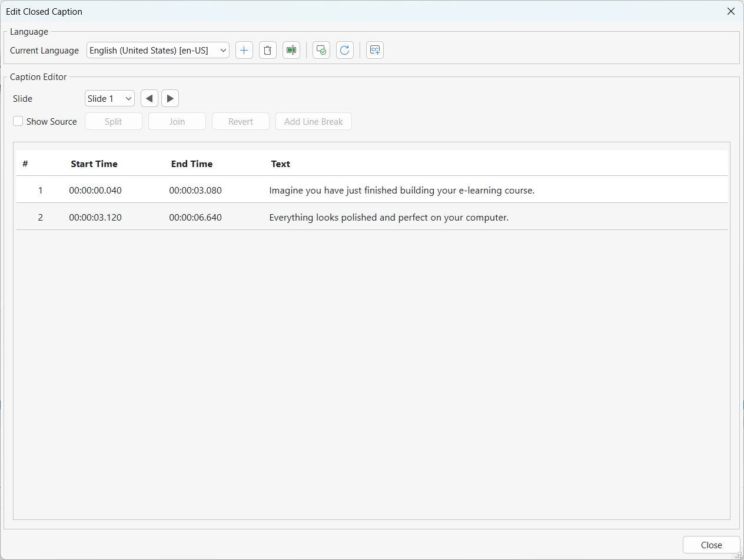Click row number 2 in caption table
The image size is (744, 560).
click(41, 217)
